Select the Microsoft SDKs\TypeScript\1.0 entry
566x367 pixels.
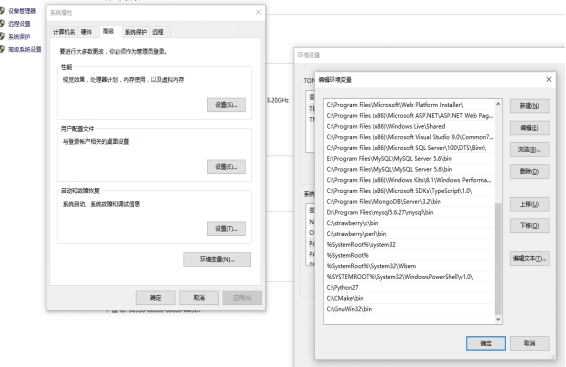[x=409, y=191]
